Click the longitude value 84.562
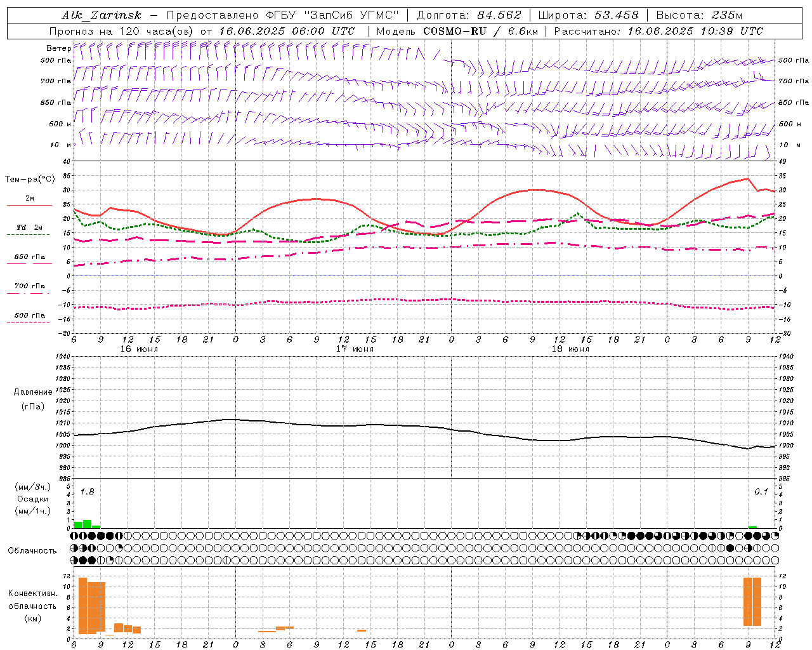The width and height of the screenshot is (812, 650). [499, 15]
